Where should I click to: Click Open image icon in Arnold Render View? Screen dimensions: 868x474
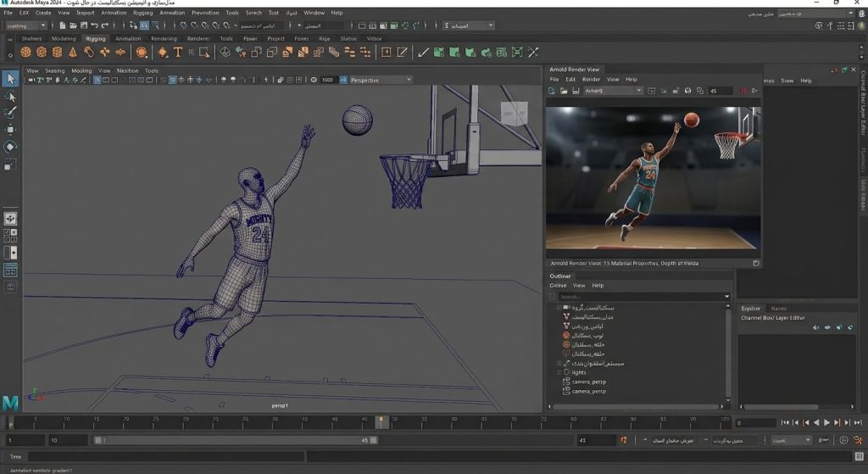[564, 91]
